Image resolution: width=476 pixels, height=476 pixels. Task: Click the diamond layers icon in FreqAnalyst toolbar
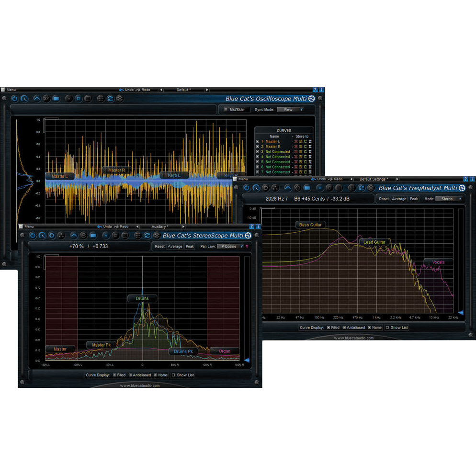pyautogui.click(x=297, y=188)
